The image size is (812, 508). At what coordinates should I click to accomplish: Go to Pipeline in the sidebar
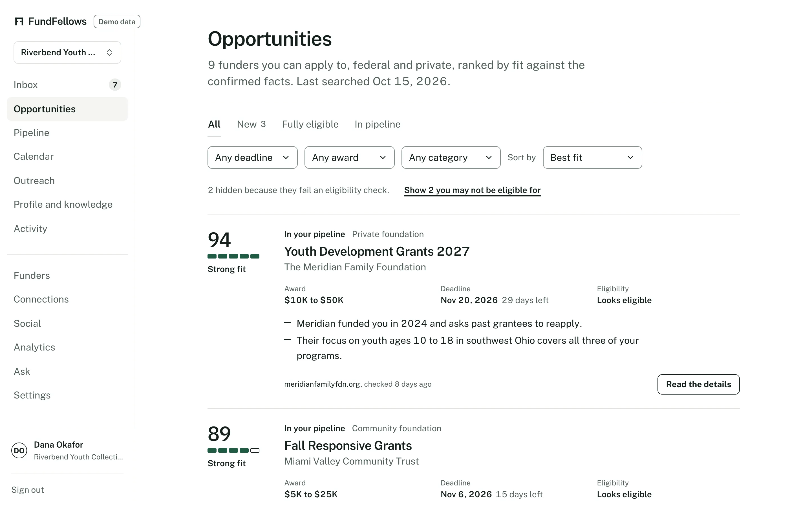[x=67, y=133]
